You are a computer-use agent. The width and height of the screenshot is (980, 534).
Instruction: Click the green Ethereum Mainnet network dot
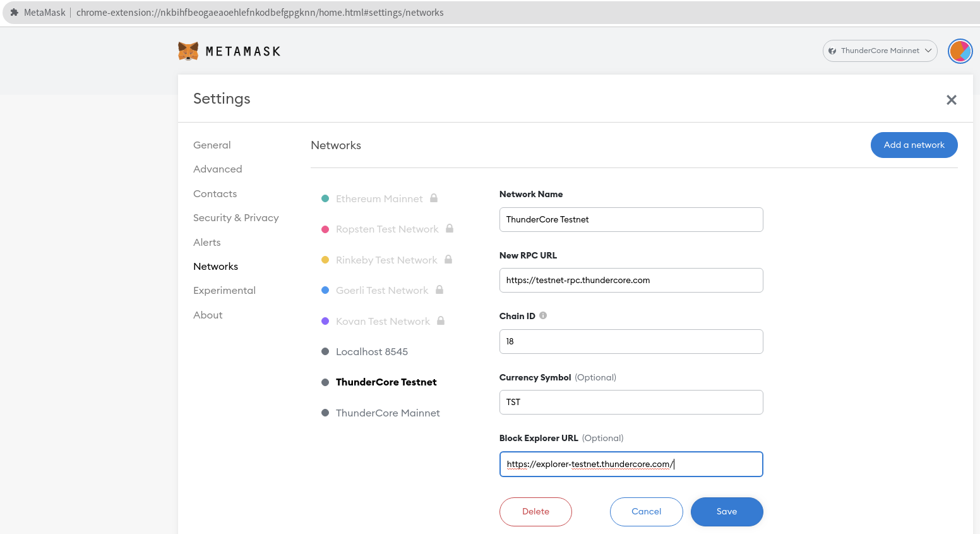pos(325,198)
